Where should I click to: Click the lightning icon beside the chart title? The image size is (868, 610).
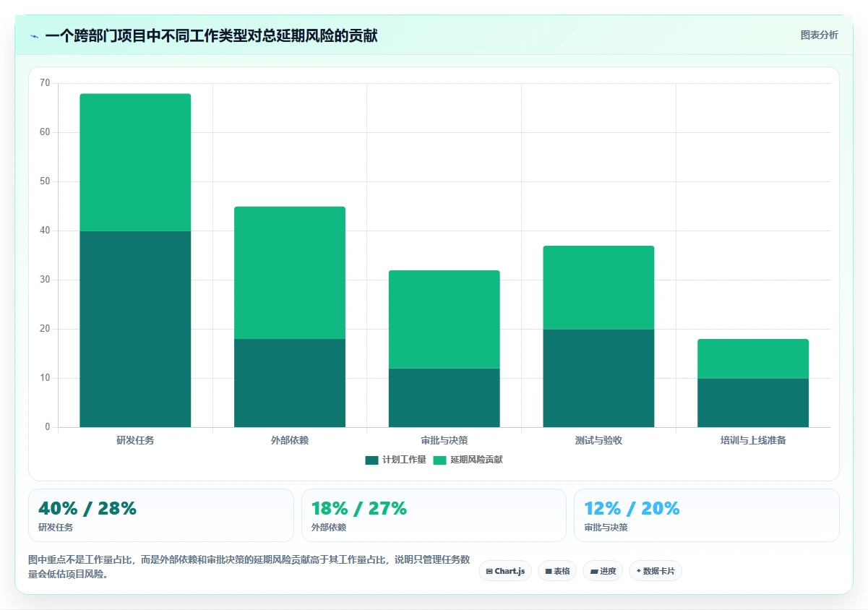point(35,36)
